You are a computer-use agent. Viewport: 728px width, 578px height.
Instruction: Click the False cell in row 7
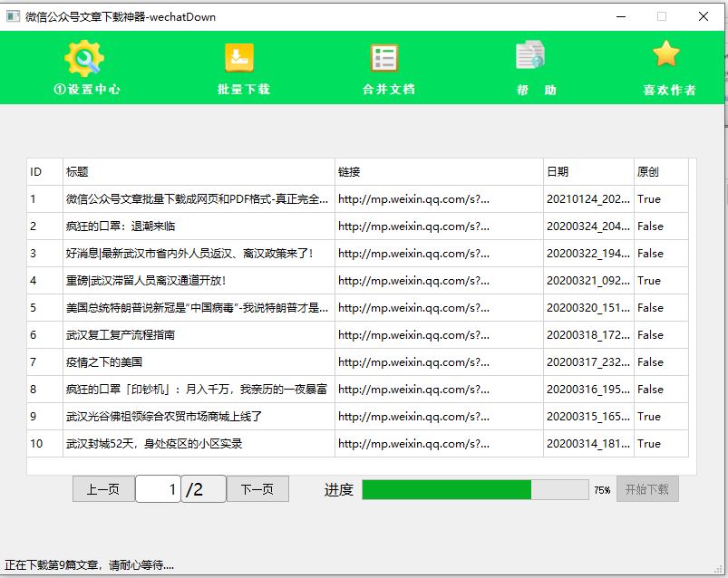[661, 361]
